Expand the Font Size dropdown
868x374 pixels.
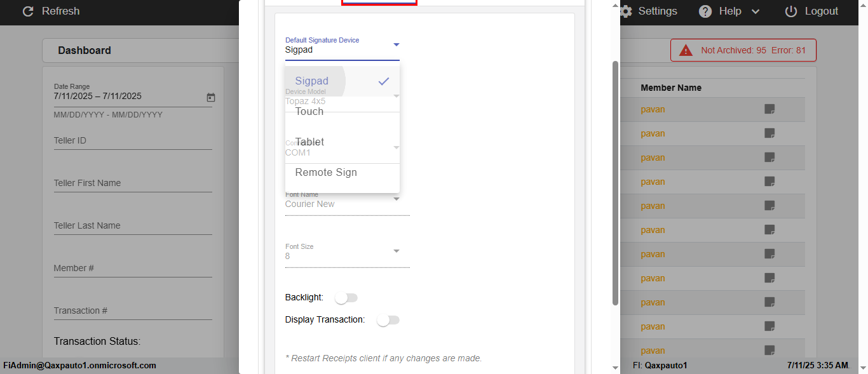point(396,251)
